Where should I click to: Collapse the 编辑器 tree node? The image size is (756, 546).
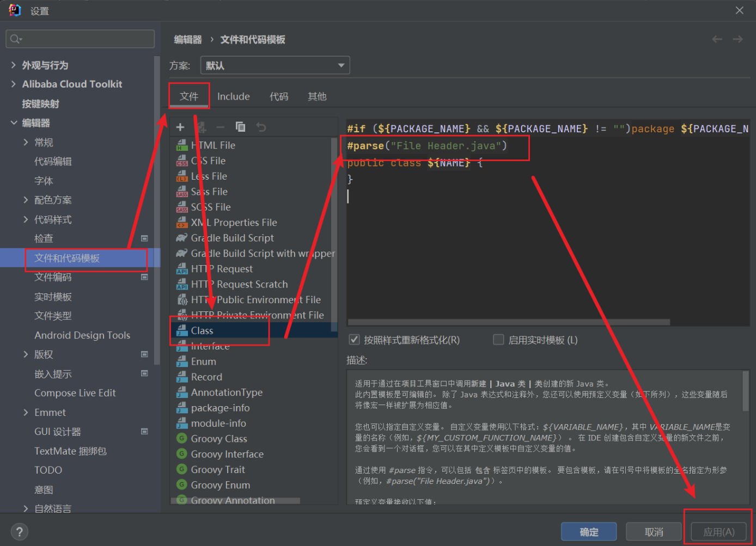click(14, 122)
